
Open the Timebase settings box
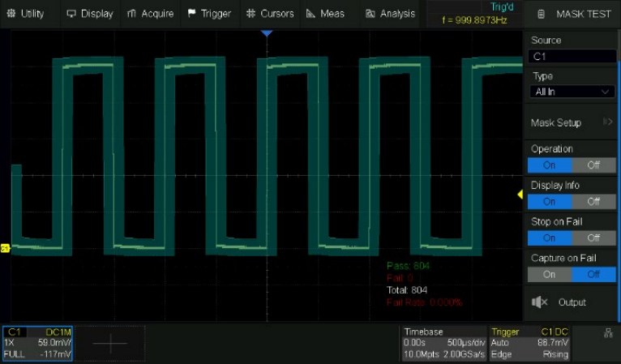(443, 344)
